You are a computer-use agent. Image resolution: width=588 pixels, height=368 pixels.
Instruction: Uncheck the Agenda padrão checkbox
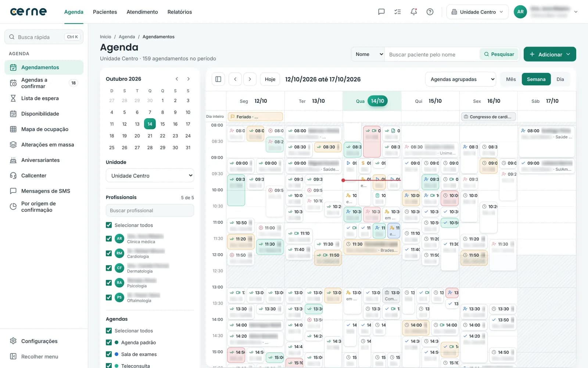tap(109, 342)
